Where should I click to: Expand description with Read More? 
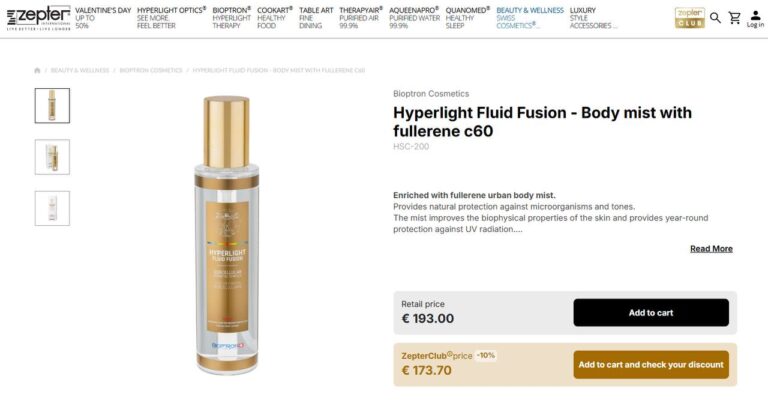pyautogui.click(x=711, y=249)
